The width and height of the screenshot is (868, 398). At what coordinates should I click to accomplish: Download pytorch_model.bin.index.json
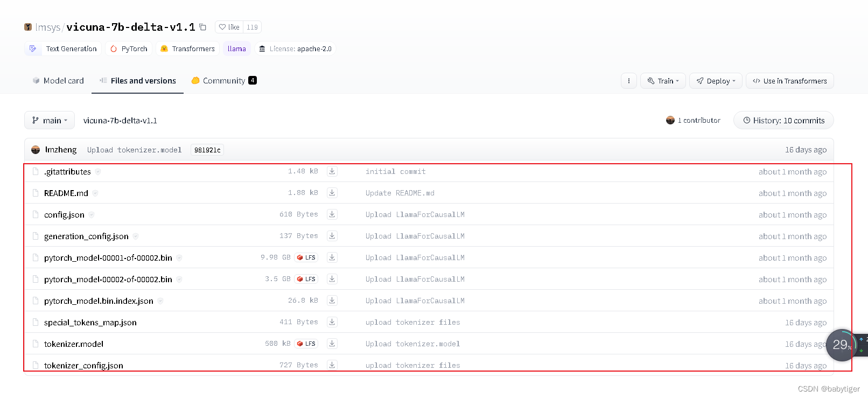point(332,301)
